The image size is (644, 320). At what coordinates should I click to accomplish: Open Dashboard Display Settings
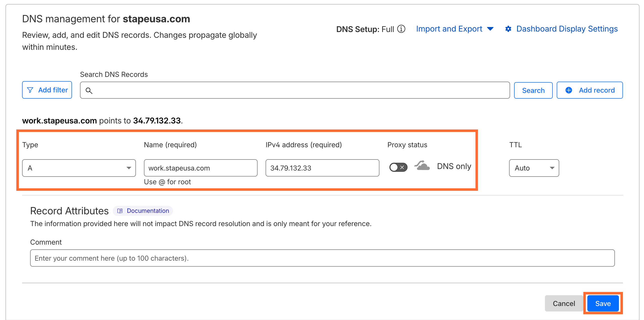pos(567,29)
